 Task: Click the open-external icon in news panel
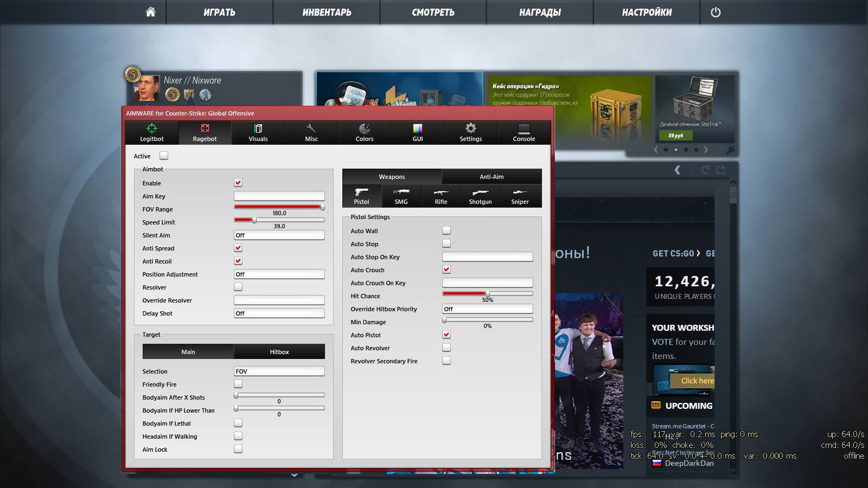(x=721, y=170)
